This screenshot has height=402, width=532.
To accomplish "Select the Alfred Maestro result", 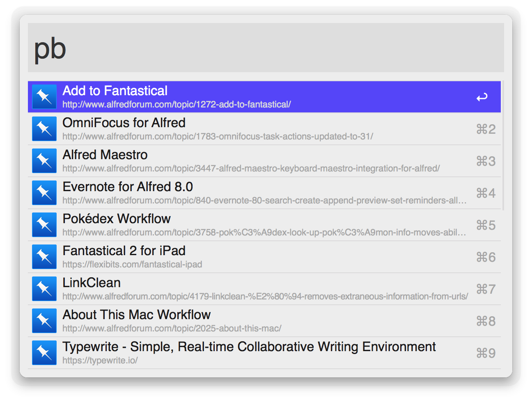I will click(x=105, y=155).
